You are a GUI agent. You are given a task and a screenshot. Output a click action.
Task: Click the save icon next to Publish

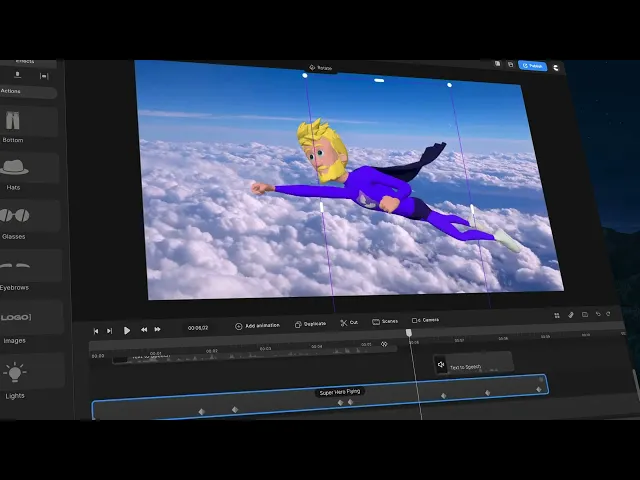click(x=510, y=64)
